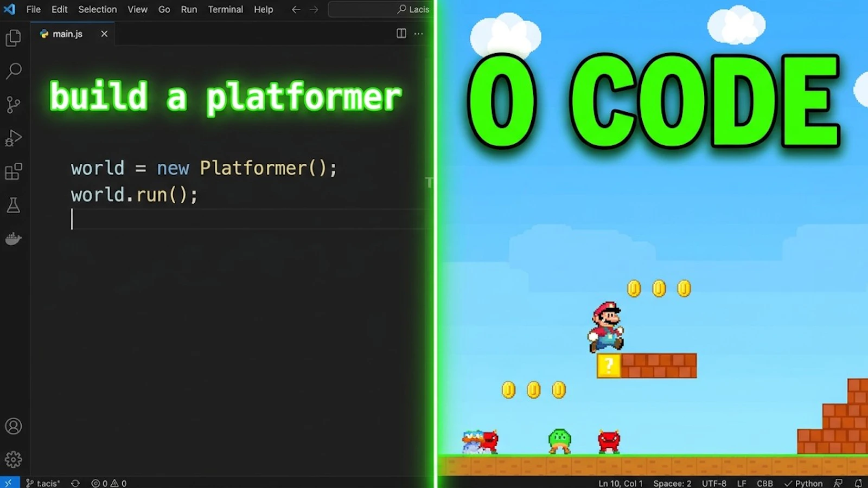The height and width of the screenshot is (488, 868).
Task: Click the C8B status bar entry
Action: coord(765,483)
